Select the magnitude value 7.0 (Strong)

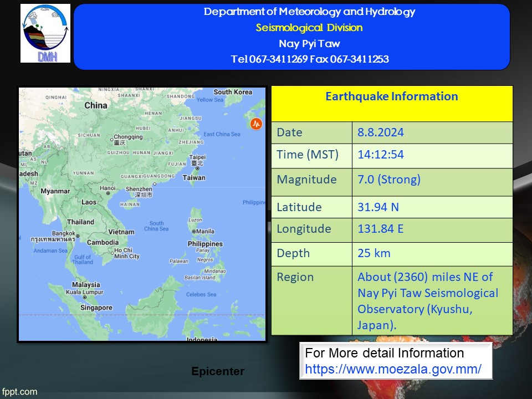point(389,180)
